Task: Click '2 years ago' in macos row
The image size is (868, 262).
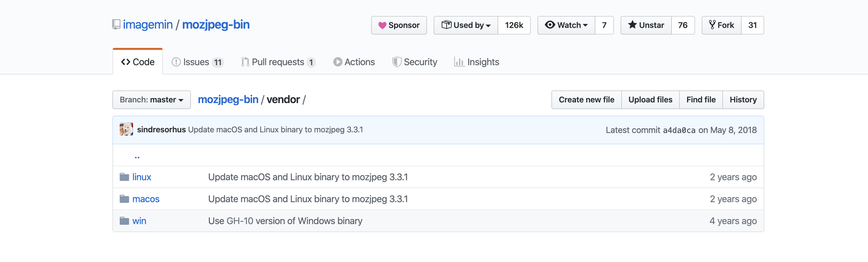Action: 733,199
